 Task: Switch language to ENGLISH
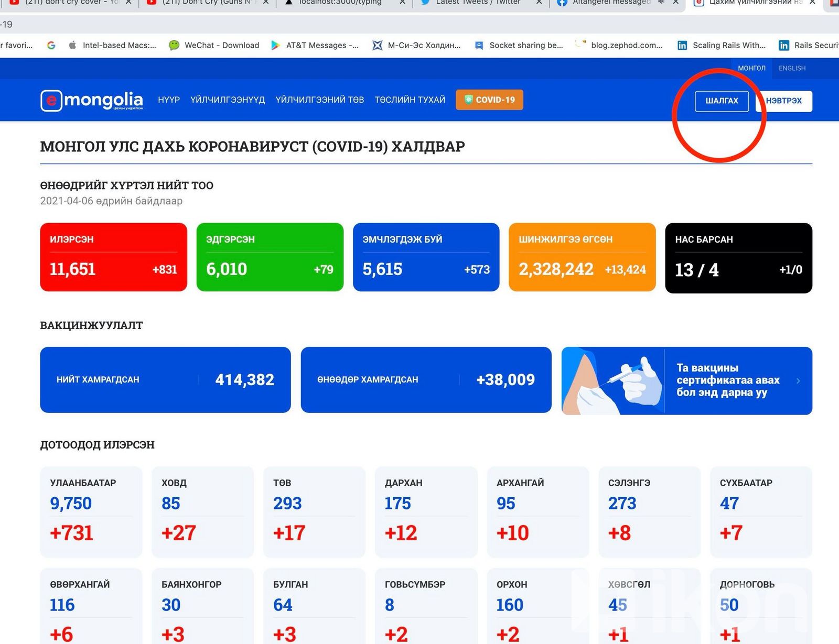coord(792,68)
